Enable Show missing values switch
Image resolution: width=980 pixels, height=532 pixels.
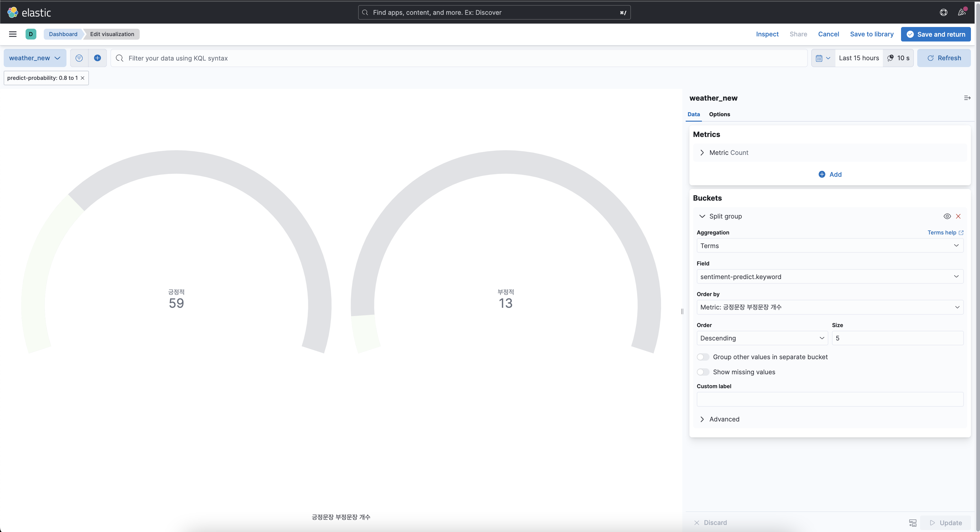coord(703,372)
